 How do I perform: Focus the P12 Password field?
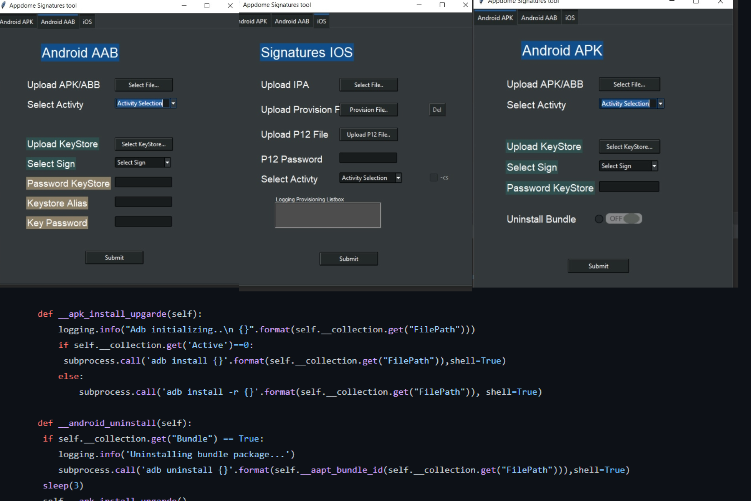click(x=368, y=158)
